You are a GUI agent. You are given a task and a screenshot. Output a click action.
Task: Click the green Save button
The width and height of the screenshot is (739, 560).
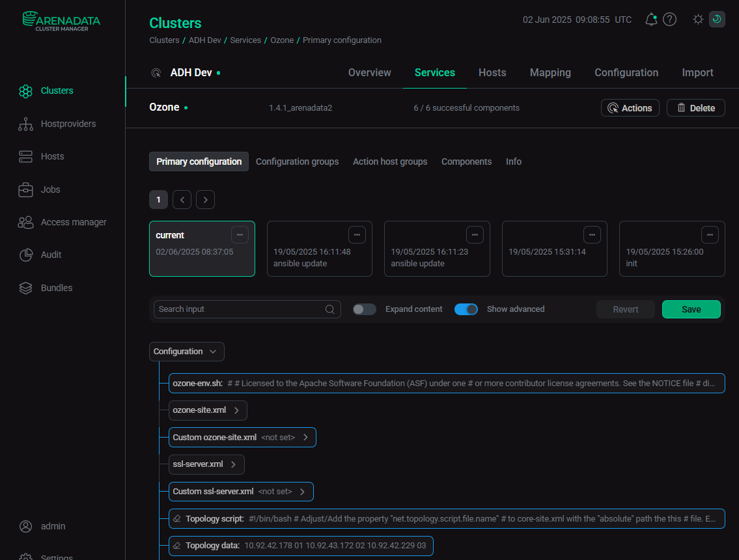[691, 309]
